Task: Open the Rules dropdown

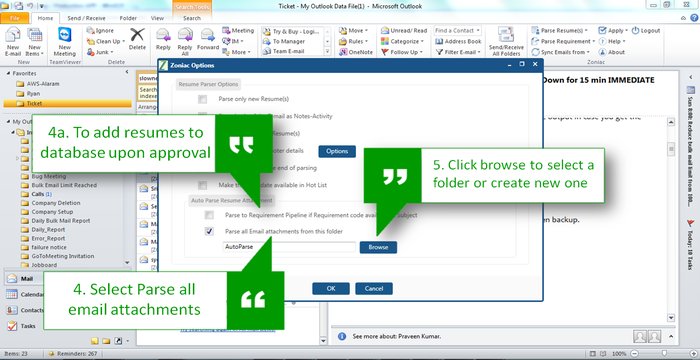Action: (354, 41)
